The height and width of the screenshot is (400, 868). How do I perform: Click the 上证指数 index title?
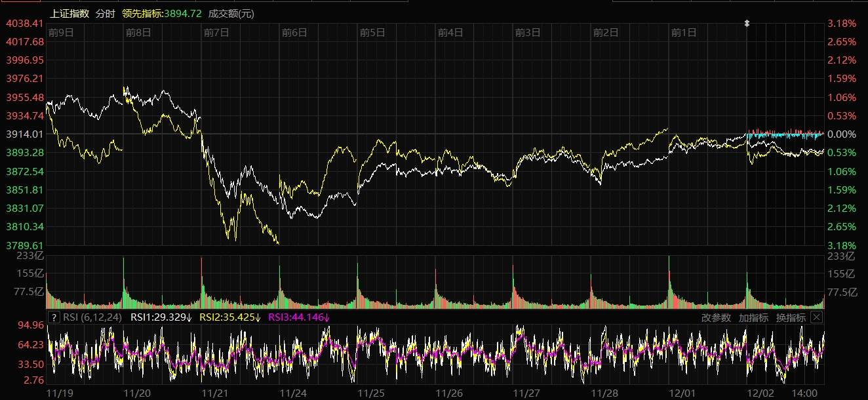[x=69, y=13]
